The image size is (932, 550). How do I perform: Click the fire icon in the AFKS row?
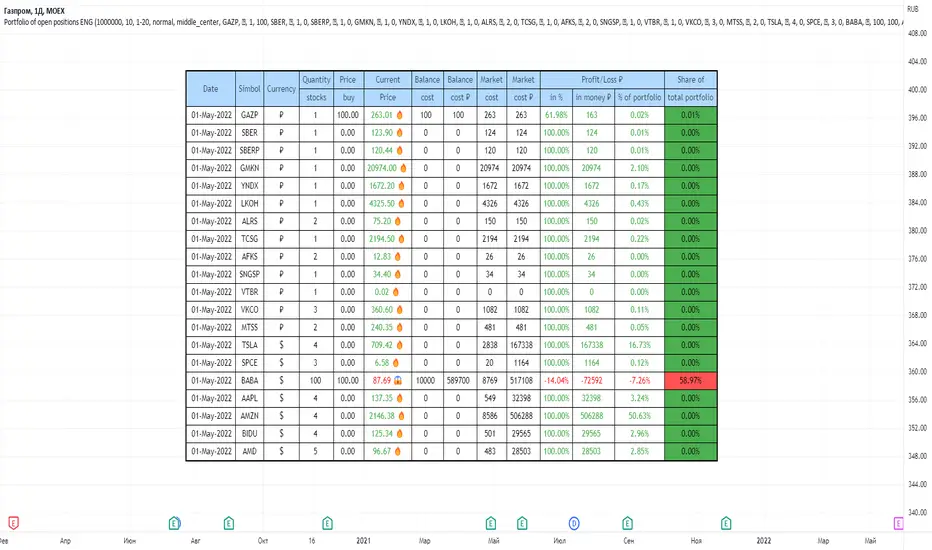pyautogui.click(x=398, y=257)
